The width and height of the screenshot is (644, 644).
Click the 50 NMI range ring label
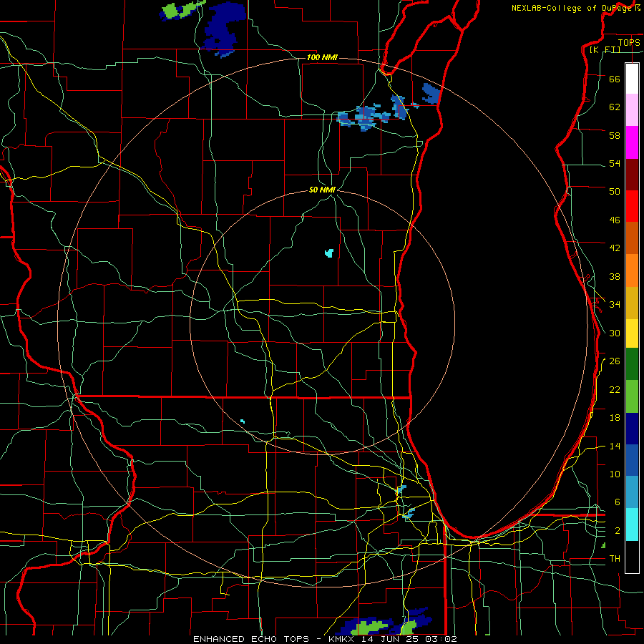coord(322,190)
